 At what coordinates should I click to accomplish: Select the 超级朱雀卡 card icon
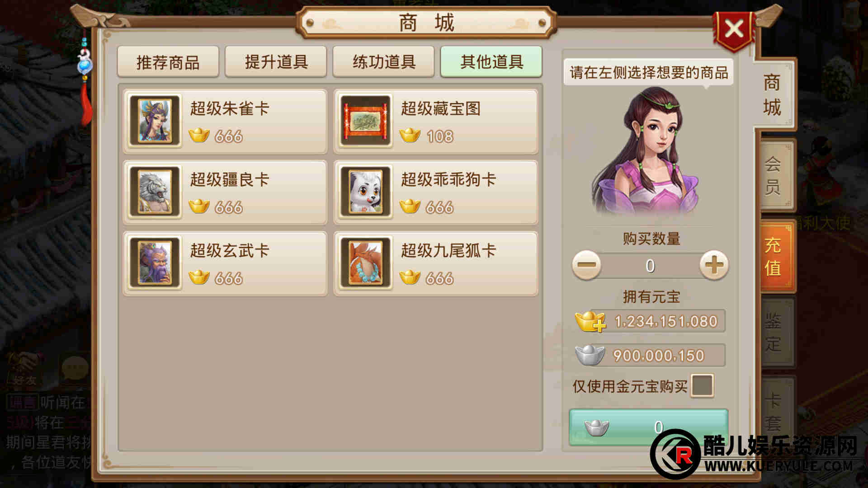click(x=154, y=121)
